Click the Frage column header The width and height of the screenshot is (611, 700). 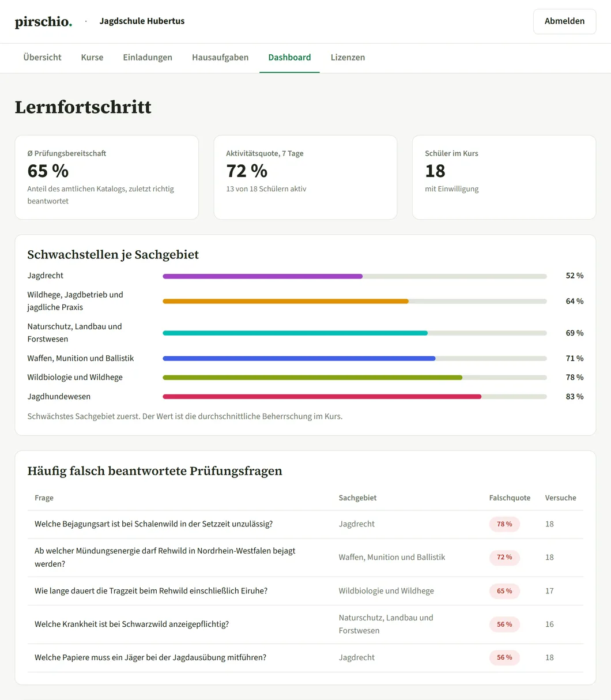tap(44, 498)
